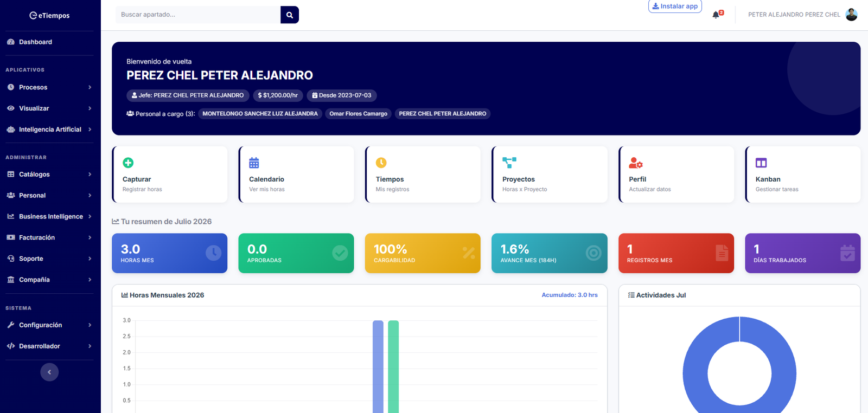868x413 pixels.
Task: Go to Dashboard menu item
Action: click(49, 42)
